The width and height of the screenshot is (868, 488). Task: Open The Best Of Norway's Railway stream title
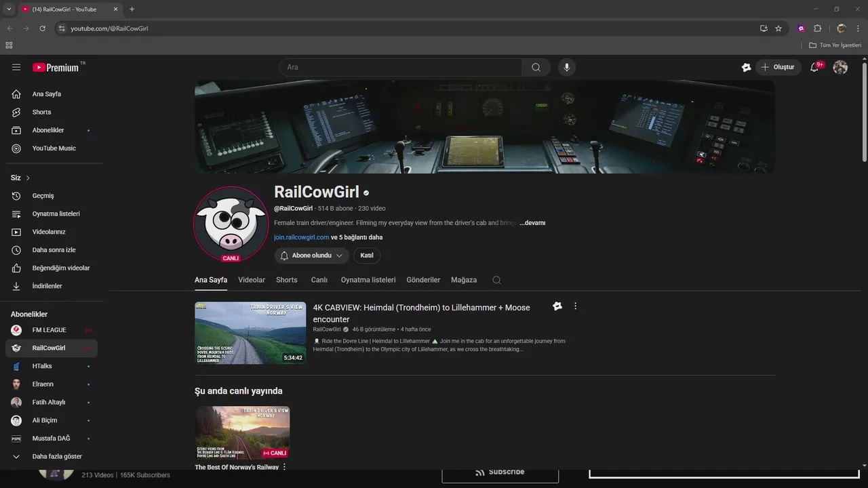[237, 467]
